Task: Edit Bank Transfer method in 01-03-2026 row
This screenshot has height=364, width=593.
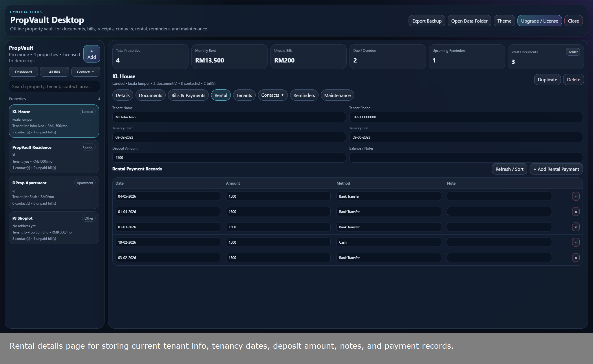Action: pyautogui.click(x=389, y=227)
